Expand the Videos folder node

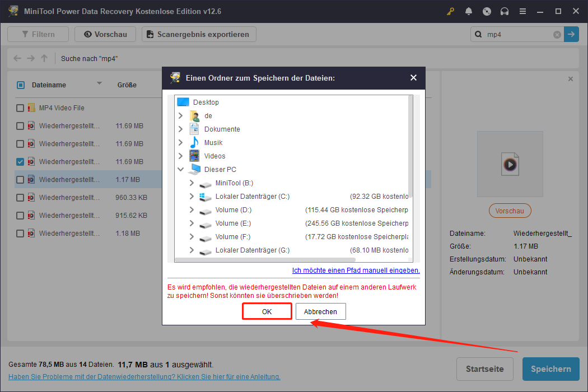point(180,156)
